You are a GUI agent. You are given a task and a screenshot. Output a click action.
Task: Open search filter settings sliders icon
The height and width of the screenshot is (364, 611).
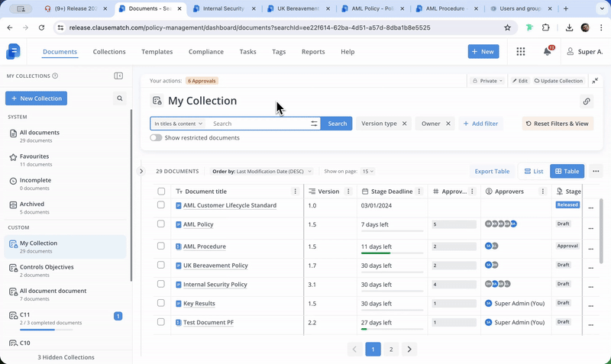pos(314,124)
